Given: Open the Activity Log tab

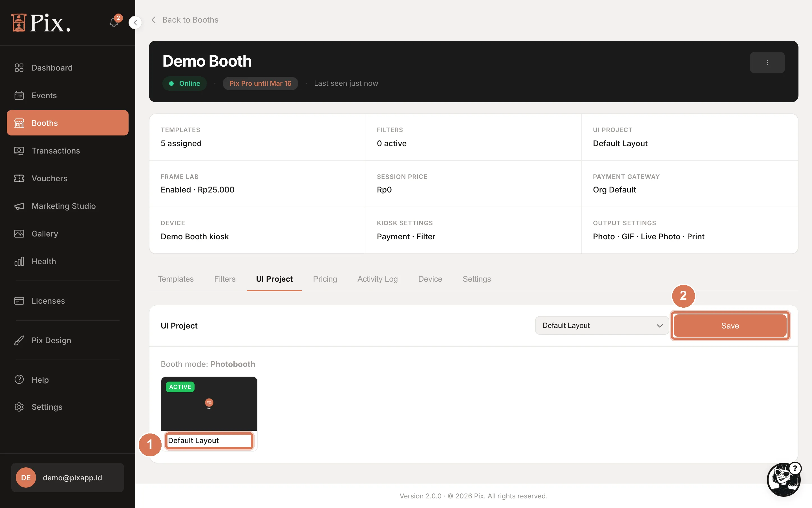Looking at the screenshot, I should point(378,279).
